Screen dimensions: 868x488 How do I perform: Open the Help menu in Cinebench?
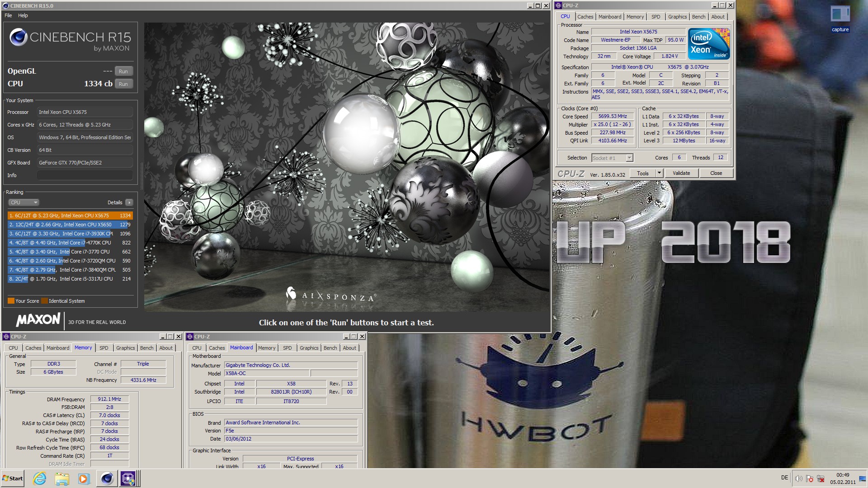[23, 15]
